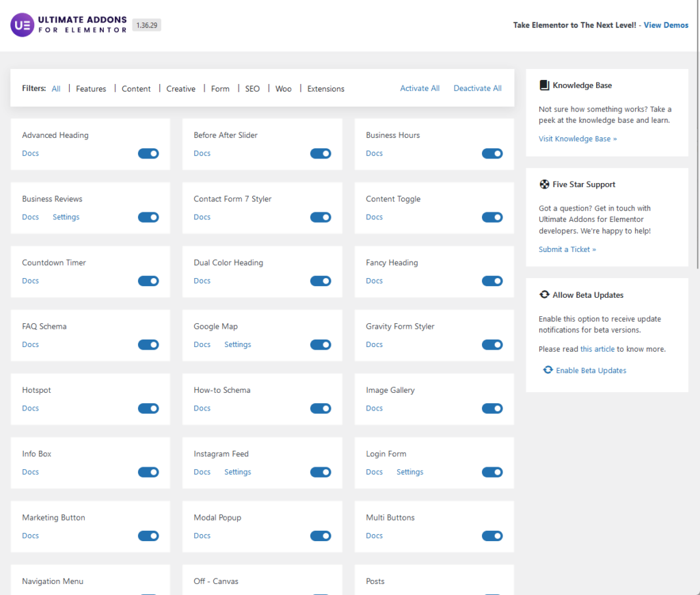Click Activate All link
The image size is (700, 595).
tap(420, 88)
